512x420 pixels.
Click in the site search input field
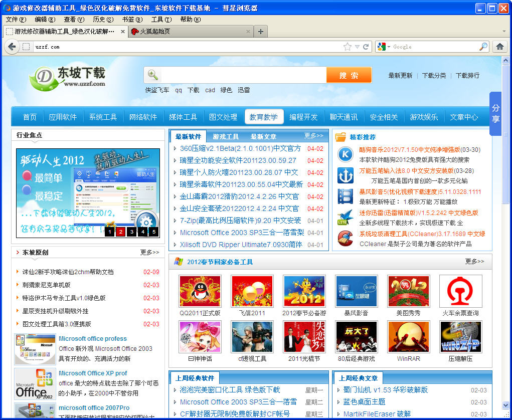243,75
